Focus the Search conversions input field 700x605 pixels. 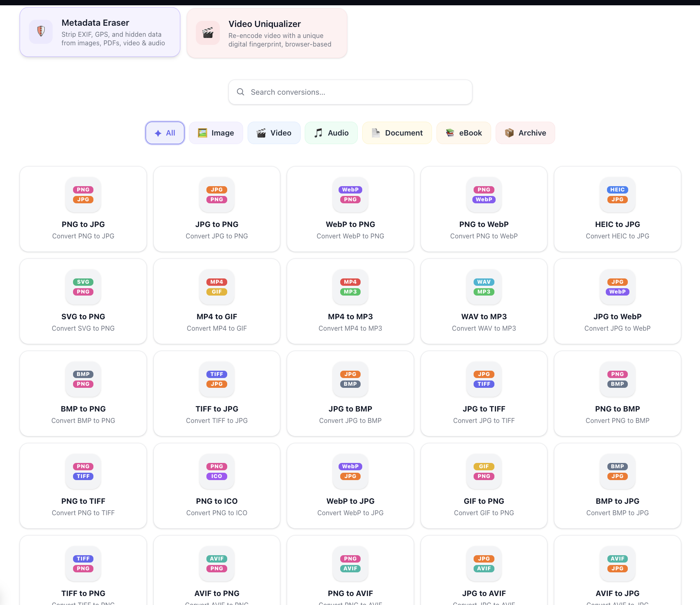(350, 92)
